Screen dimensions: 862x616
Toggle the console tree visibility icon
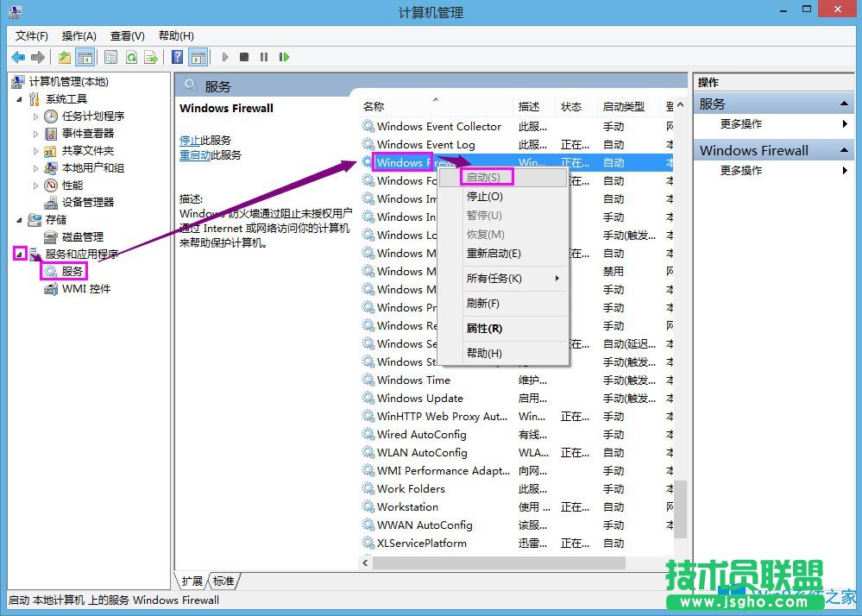pyautogui.click(x=83, y=57)
